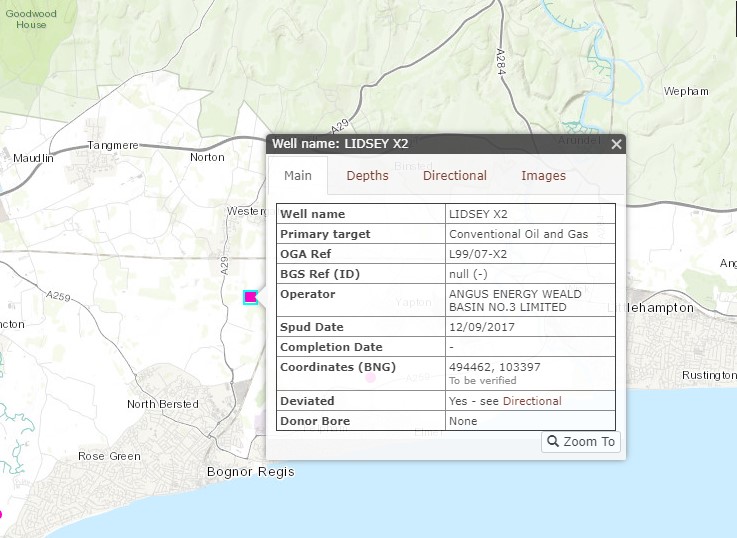
Task: Open the Directional tab
Action: pos(454,176)
